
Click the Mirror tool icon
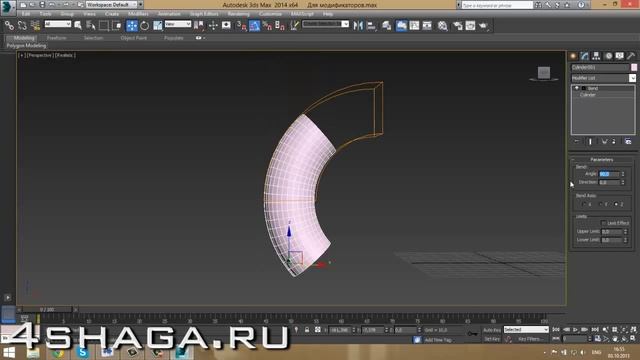(358, 26)
